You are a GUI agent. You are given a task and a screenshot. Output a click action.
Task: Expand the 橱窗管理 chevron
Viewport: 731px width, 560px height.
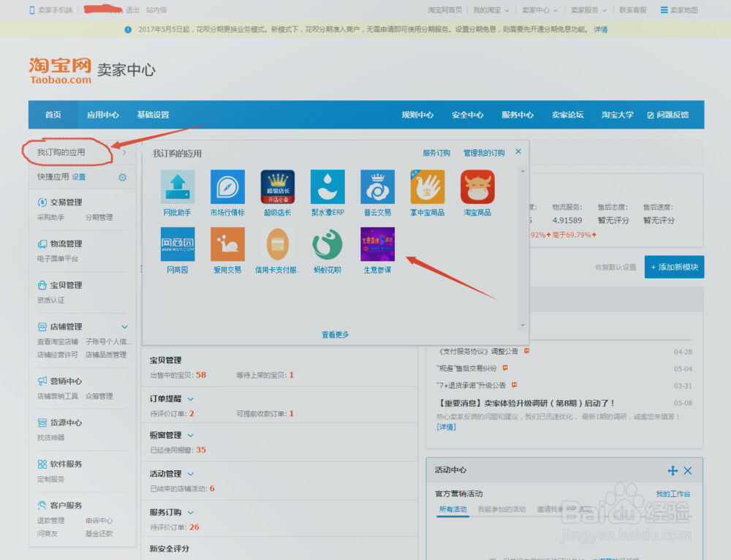(191, 436)
